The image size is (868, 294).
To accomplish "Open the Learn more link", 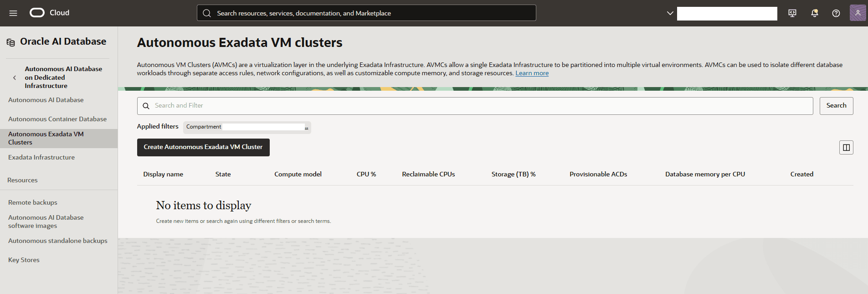I will [532, 73].
